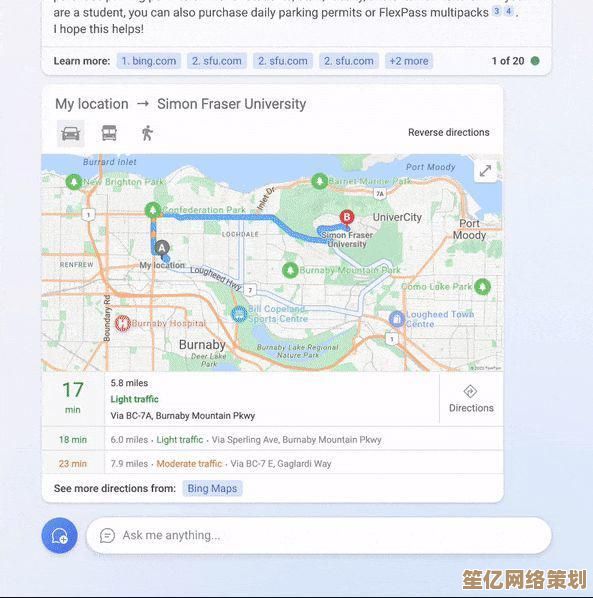Select the 23 min route via Gaglardi Way
This screenshot has width=593, height=598.
coord(272,463)
